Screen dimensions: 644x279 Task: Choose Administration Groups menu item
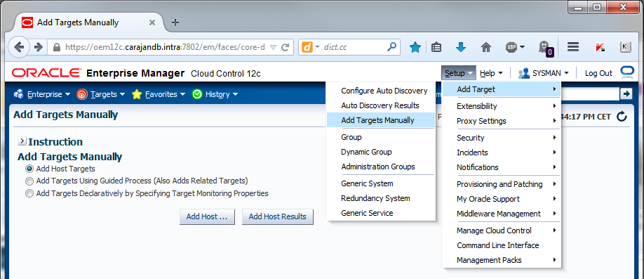(x=381, y=167)
